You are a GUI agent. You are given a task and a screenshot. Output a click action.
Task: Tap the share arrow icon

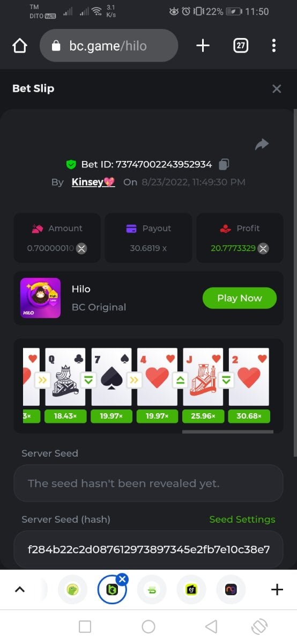point(262,144)
